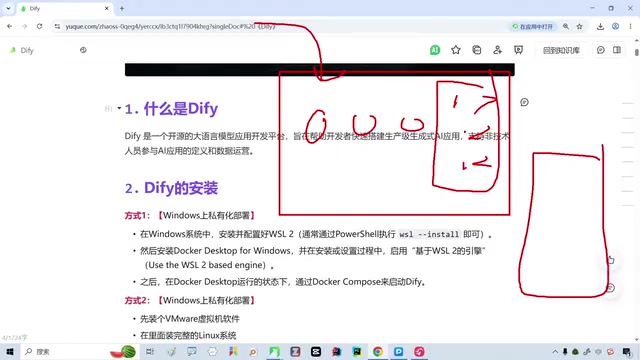
Task: Click heading '1. 什么是Dify' text
Action: point(171,109)
